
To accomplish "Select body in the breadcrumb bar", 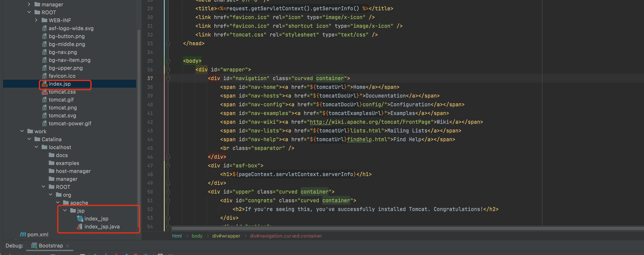I will coord(197,236).
